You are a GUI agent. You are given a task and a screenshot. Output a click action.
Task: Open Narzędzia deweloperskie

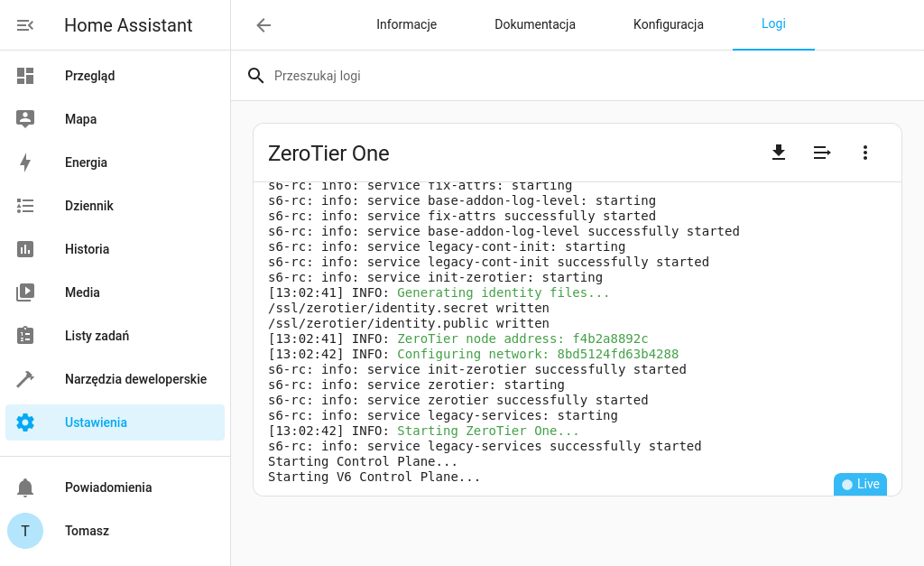click(135, 379)
